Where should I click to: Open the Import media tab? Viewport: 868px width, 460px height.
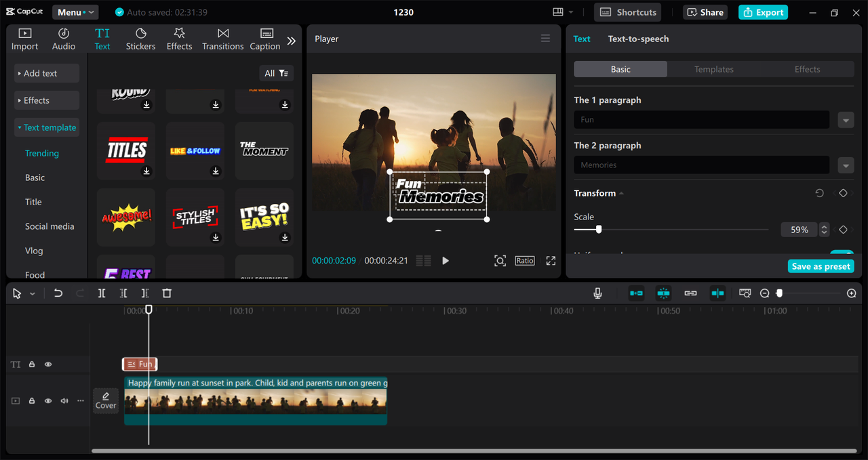[x=24, y=39]
